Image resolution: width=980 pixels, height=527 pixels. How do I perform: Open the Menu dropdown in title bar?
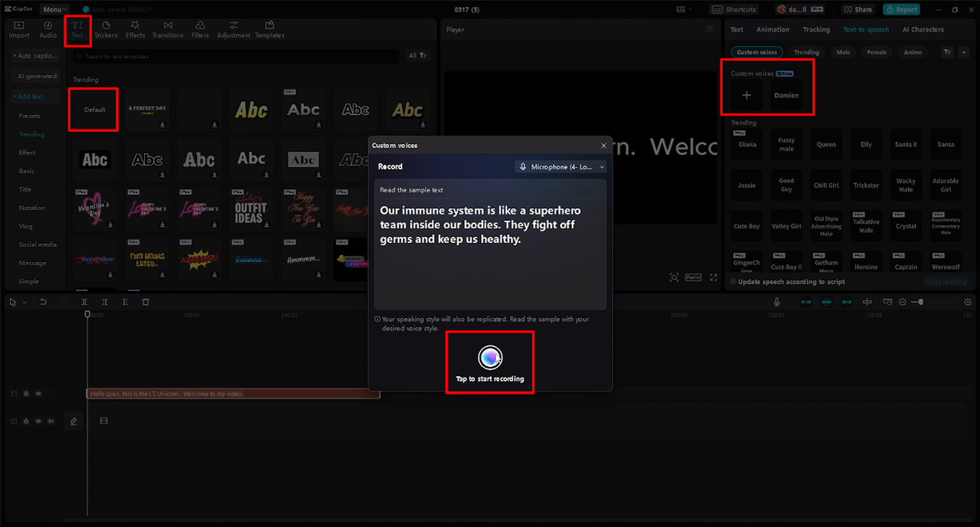[x=54, y=9]
